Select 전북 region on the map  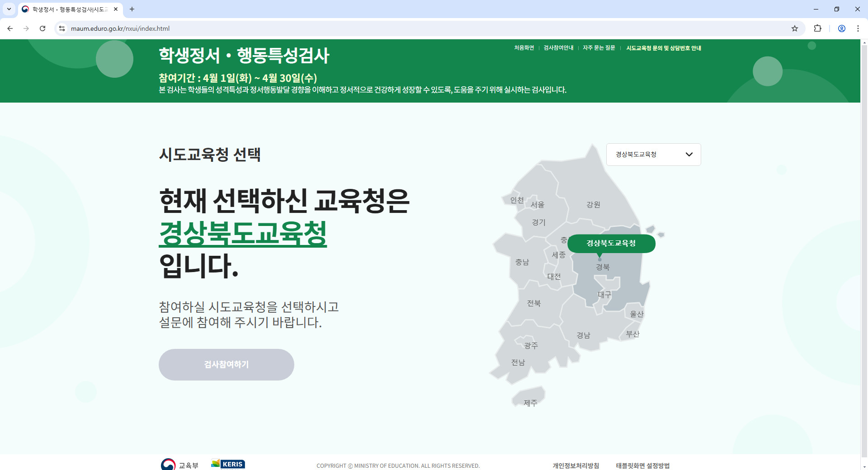coord(534,303)
